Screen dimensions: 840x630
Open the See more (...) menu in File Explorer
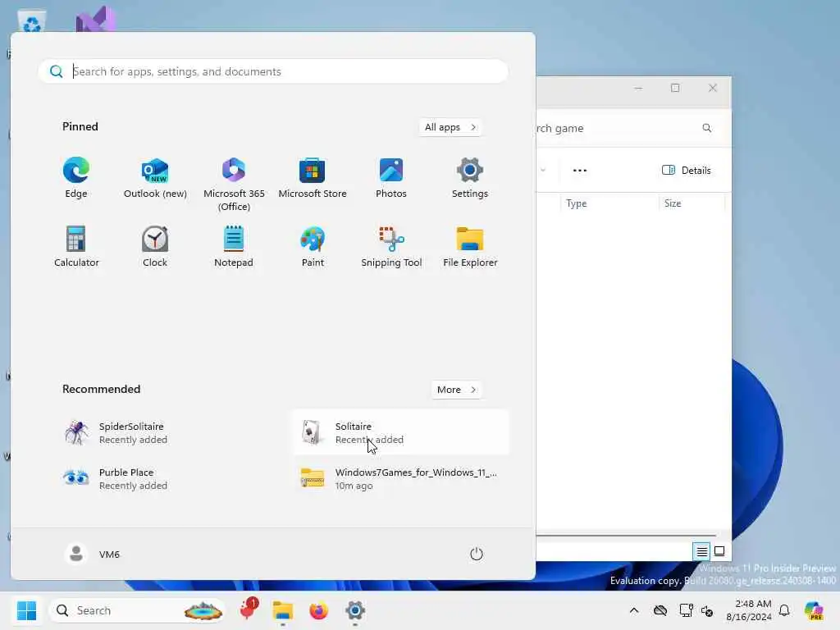580,171
